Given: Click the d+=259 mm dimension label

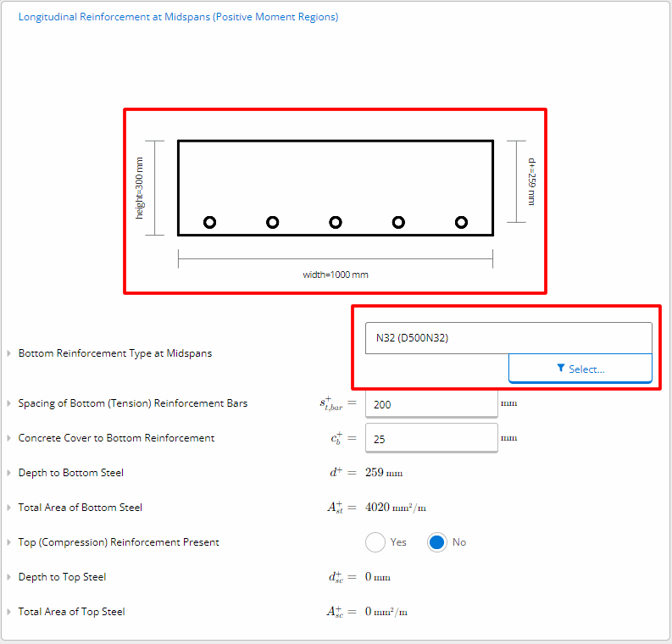Looking at the screenshot, I should tap(532, 181).
